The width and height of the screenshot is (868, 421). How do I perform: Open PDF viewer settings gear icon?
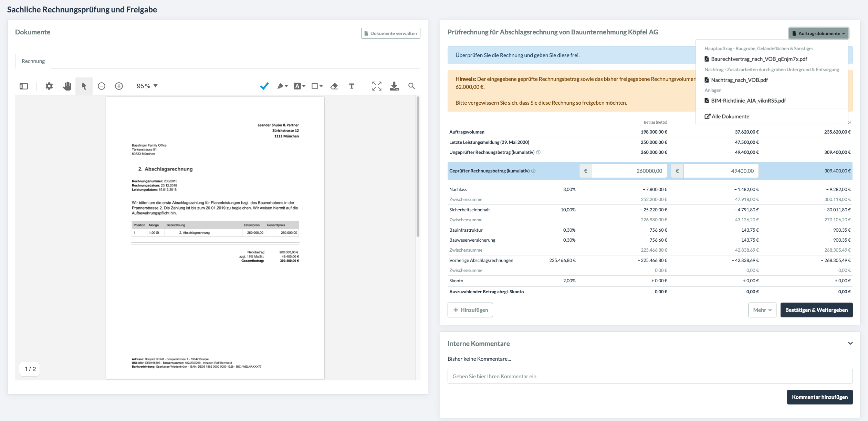pos(49,86)
